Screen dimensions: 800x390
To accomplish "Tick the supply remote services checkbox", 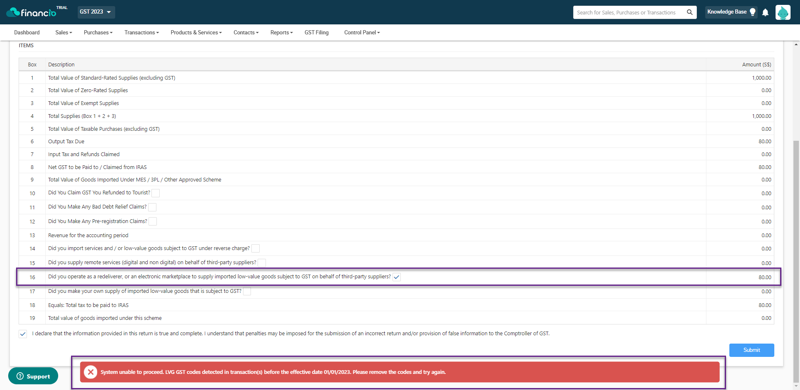I will (x=262, y=262).
